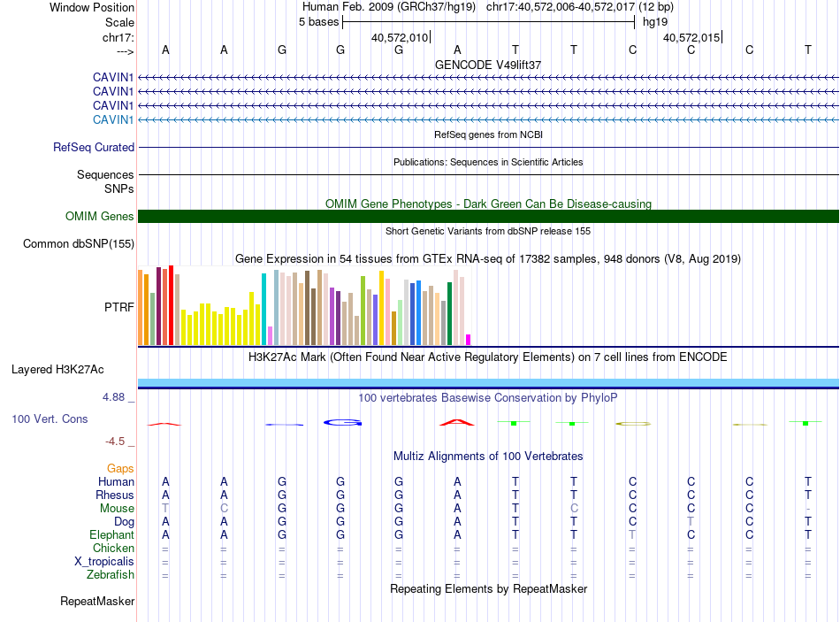
Task: Select the Zebrafish alignment row label
Action: tap(111, 575)
